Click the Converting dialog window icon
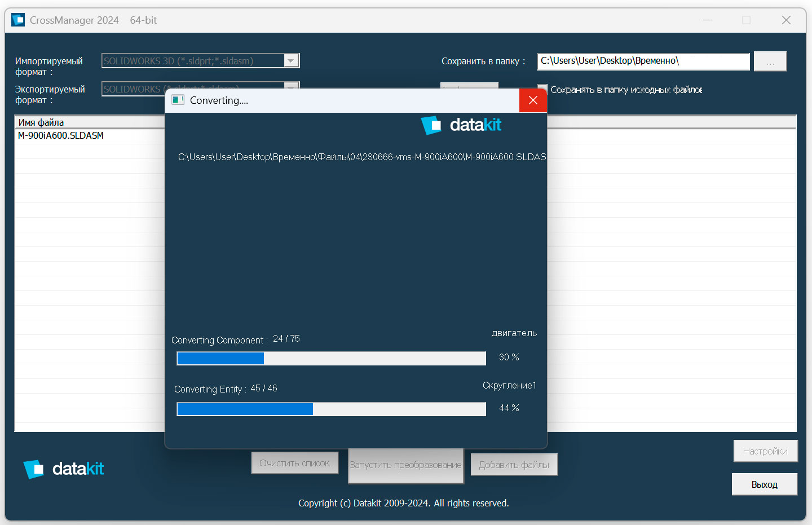 [178, 100]
